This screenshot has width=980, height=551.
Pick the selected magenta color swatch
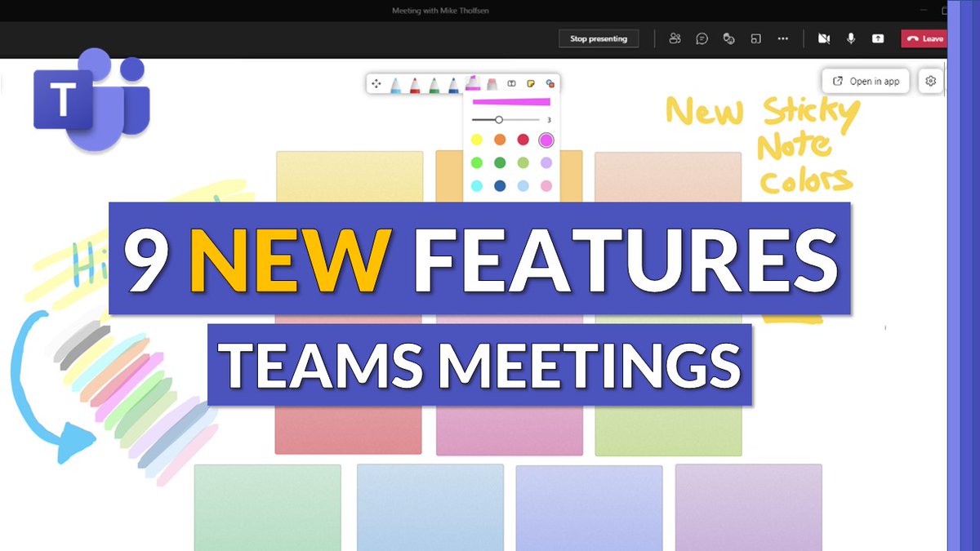pos(546,140)
